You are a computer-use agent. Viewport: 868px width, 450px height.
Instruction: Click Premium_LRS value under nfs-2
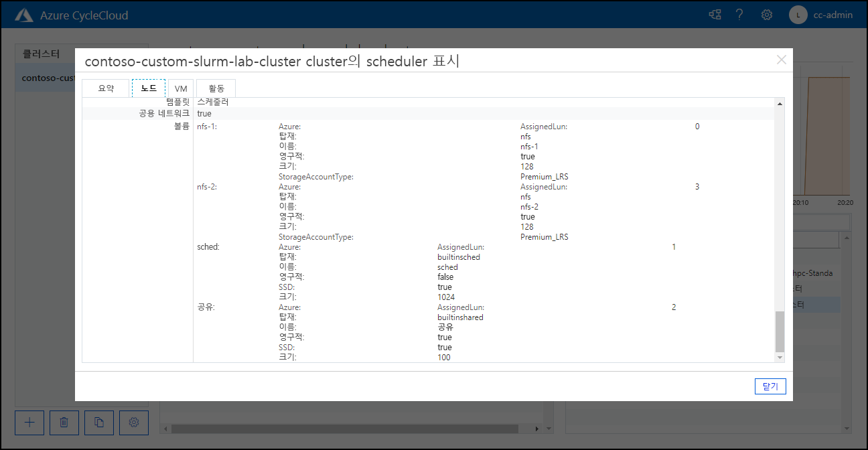pos(545,237)
